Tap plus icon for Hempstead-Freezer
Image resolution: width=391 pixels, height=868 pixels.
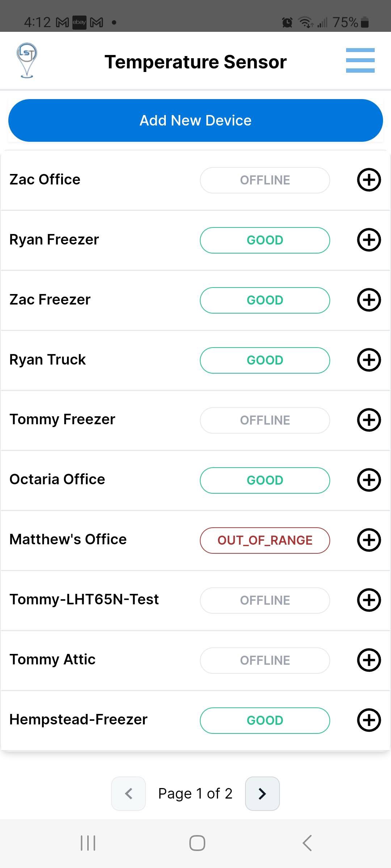click(369, 720)
